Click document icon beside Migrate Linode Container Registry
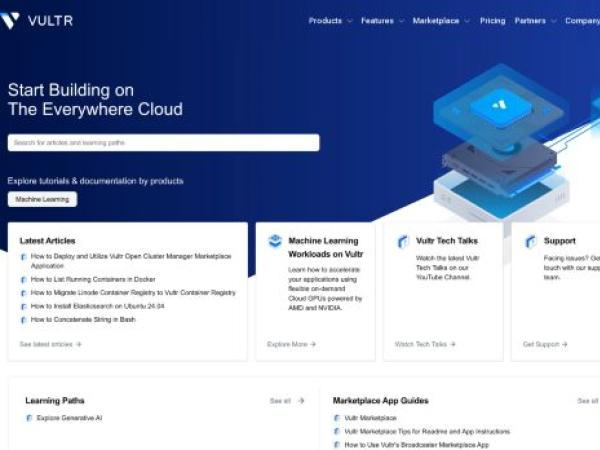 [x=23, y=293]
